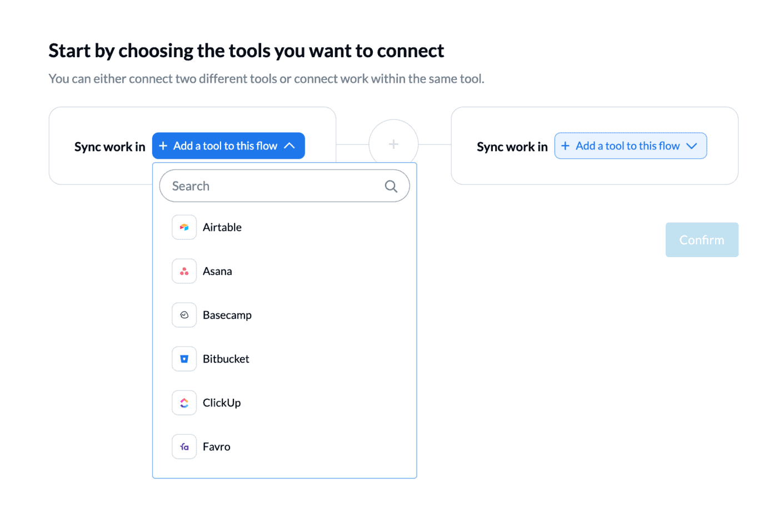
Task: Focus the Search tools input field
Action: (284, 186)
